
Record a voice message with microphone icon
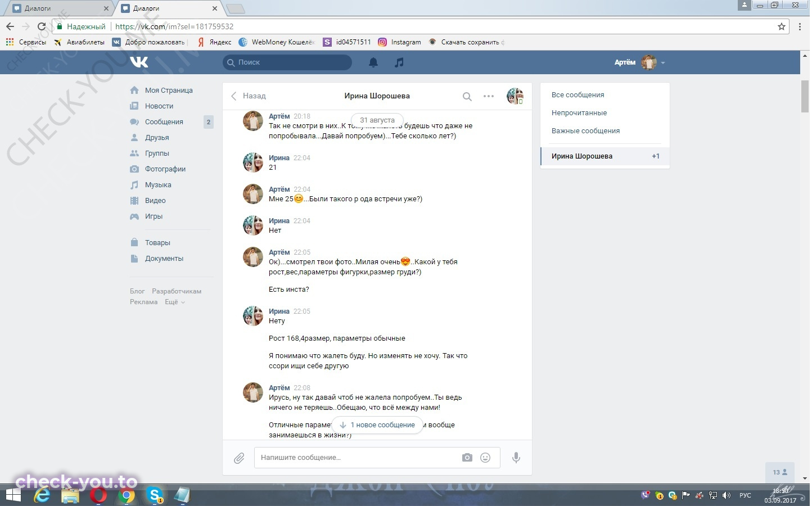click(x=516, y=458)
